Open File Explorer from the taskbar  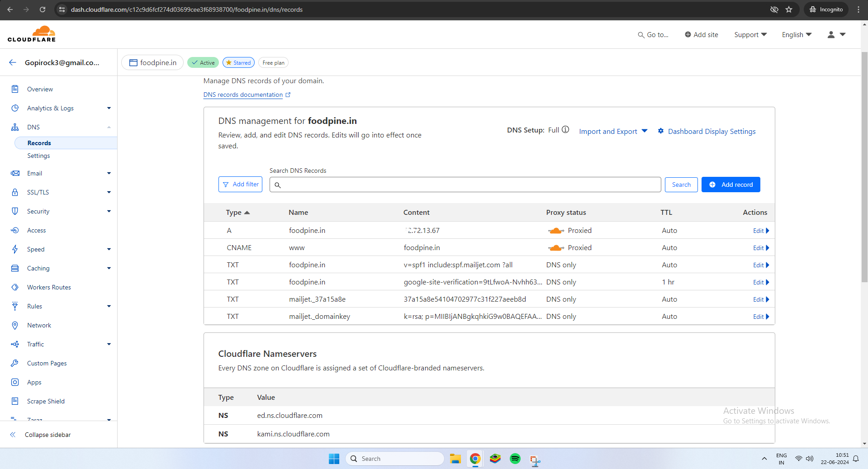click(x=455, y=459)
